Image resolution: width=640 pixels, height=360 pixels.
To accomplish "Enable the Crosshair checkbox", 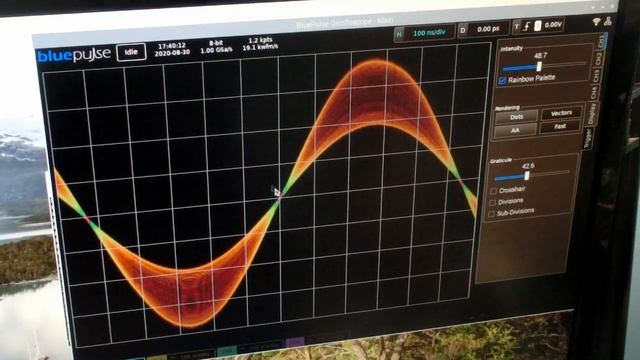I will [x=493, y=191].
